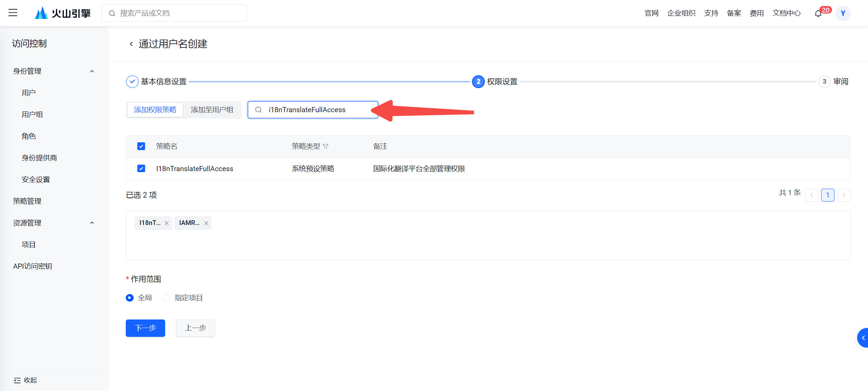
Task: Select the 指定项目 radio option
Action: [166, 298]
